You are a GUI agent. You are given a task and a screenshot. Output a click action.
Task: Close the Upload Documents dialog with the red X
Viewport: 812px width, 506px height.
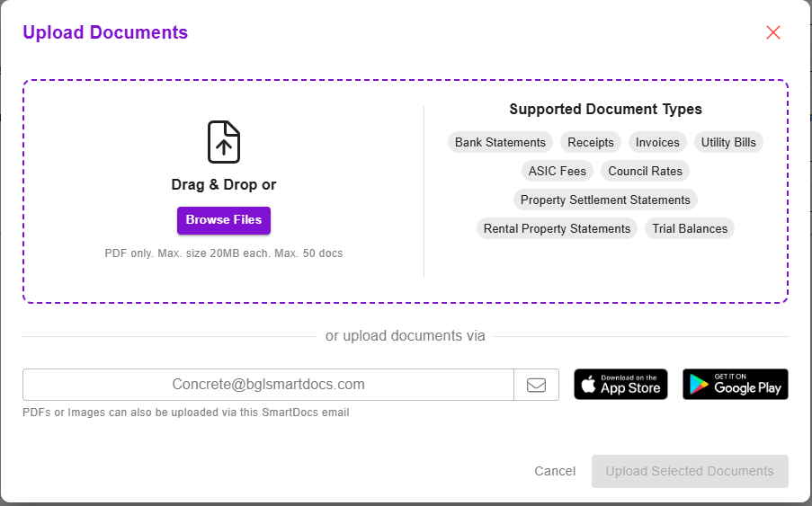pyautogui.click(x=773, y=32)
